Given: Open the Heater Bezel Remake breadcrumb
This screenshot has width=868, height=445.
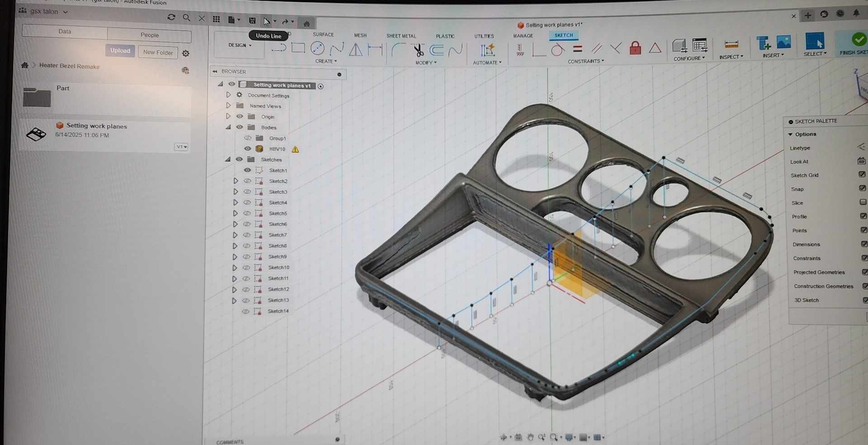Looking at the screenshot, I should [69, 66].
